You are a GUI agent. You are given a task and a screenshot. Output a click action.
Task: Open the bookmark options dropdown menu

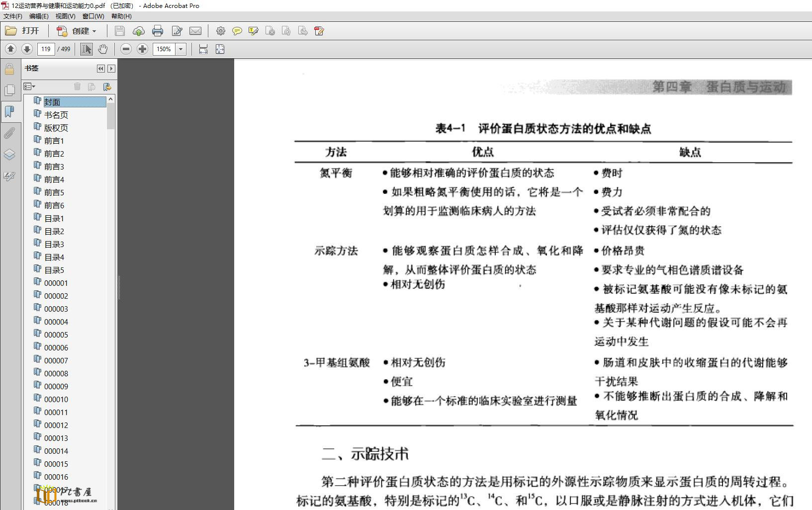[x=30, y=86]
